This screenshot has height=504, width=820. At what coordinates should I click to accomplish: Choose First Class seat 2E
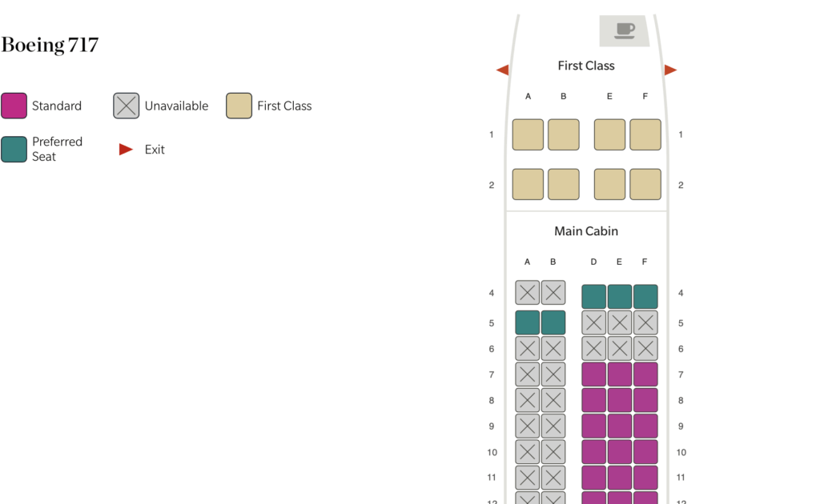point(609,184)
